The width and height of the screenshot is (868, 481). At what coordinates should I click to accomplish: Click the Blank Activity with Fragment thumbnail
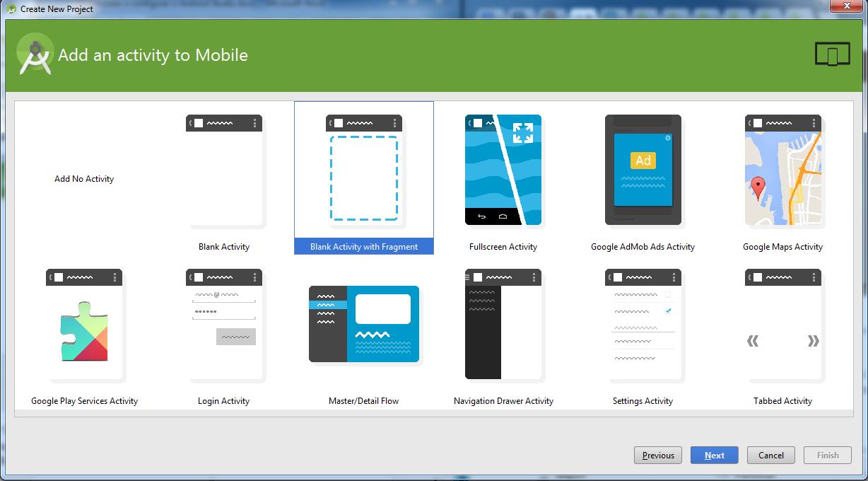pyautogui.click(x=364, y=170)
